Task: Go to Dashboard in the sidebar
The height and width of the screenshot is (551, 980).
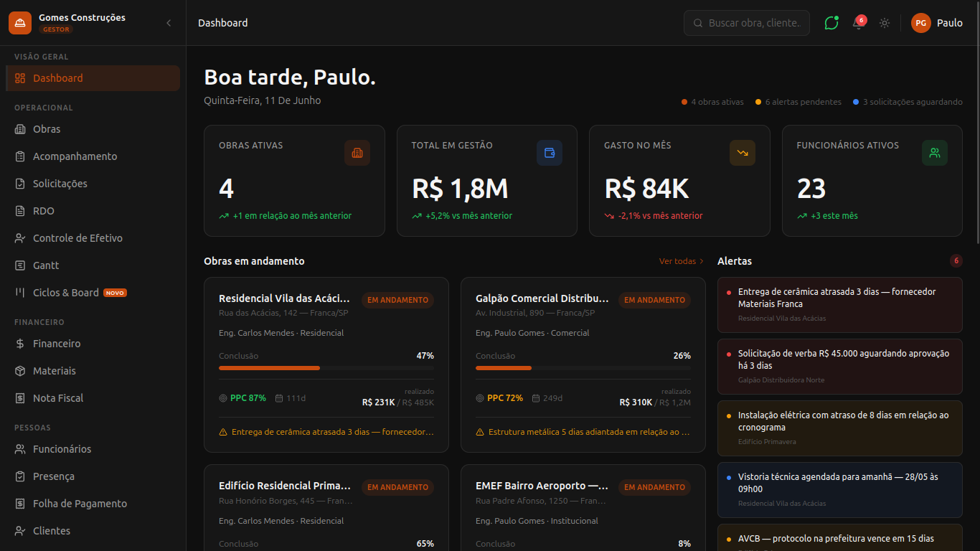Action: [x=93, y=78]
